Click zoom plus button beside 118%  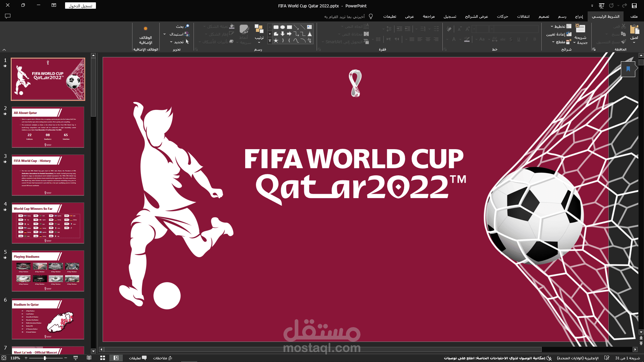coord(26,358)
